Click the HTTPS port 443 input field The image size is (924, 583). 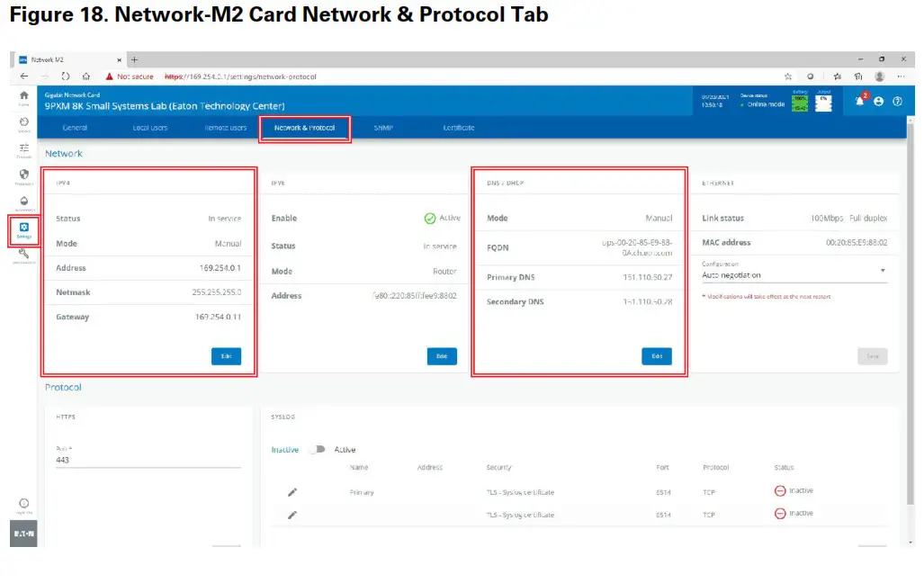click(x=144, y=459)
